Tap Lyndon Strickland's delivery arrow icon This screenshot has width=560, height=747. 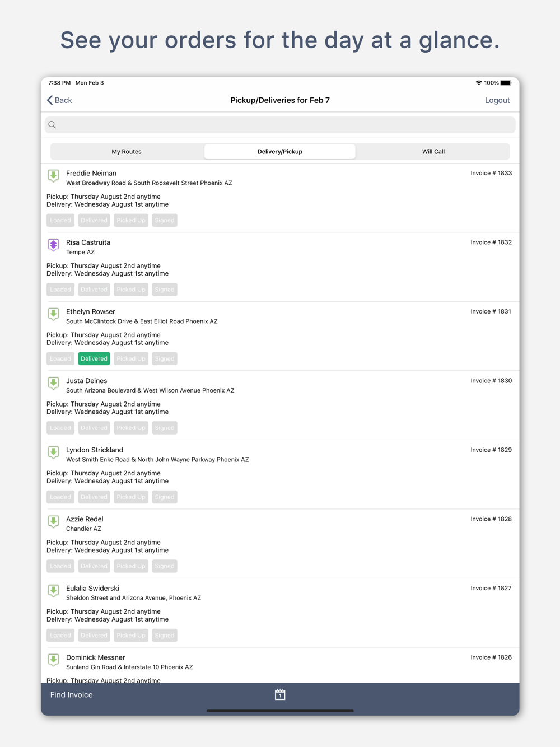click(54, 452)
